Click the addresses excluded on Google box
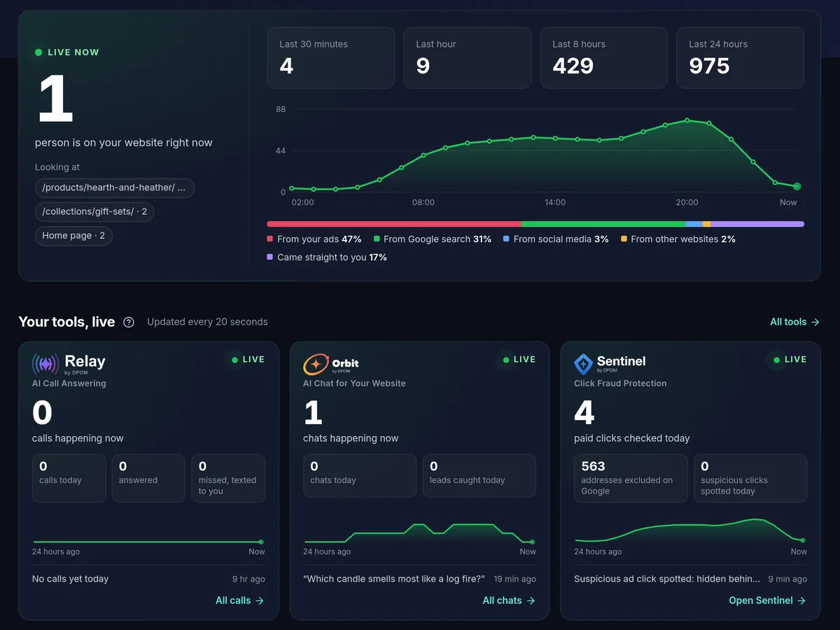 click(631, 479)
